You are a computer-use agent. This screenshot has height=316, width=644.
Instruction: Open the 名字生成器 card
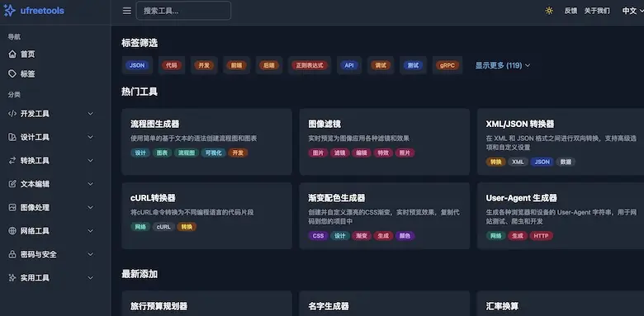click(x=384, y=304)
